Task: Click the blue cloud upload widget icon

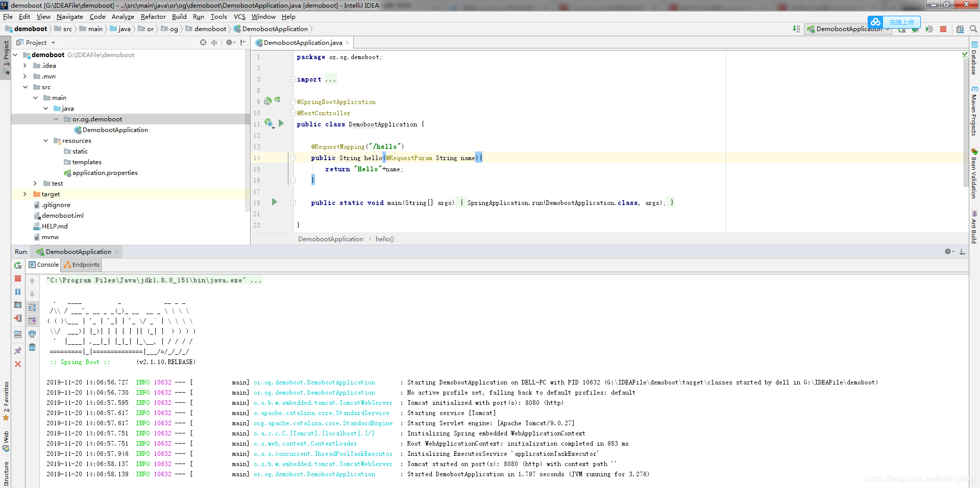Action: point(876,22)
